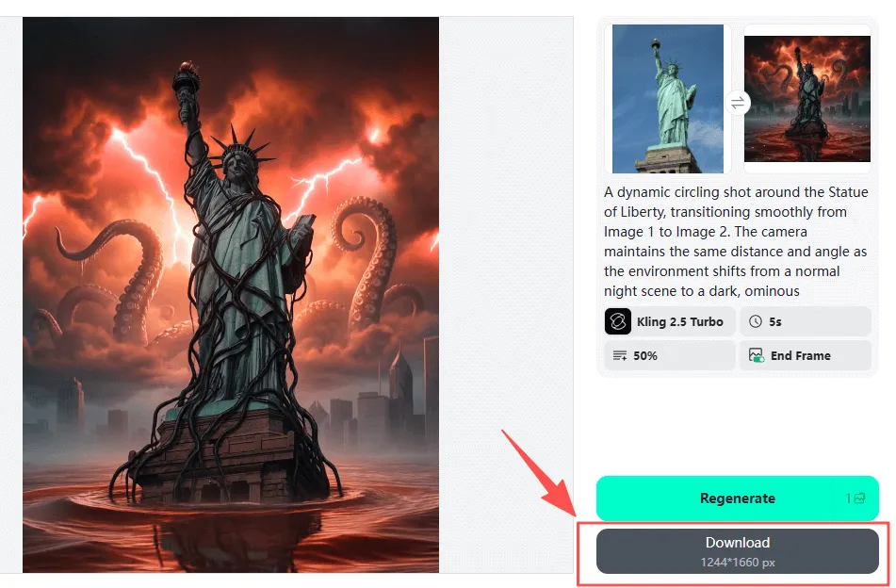896x588 pixels.
Task: Click the credit count 1 on Regenerate
Action: pyautogui.click(x=848, y=498)
